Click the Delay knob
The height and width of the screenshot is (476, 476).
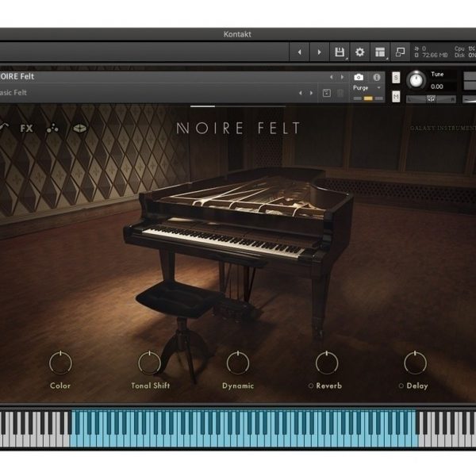coord(415,363)
